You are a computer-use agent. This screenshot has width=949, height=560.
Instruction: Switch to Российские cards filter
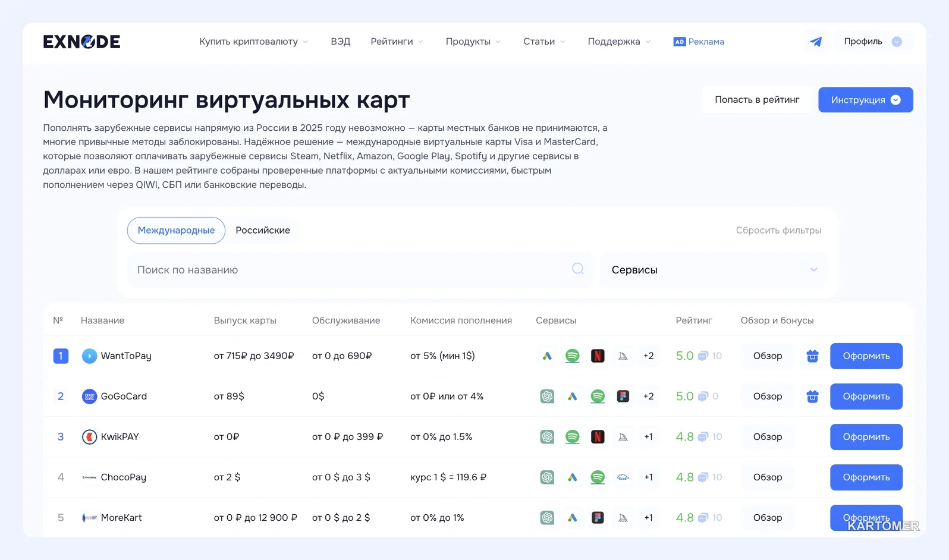(263, 230)
